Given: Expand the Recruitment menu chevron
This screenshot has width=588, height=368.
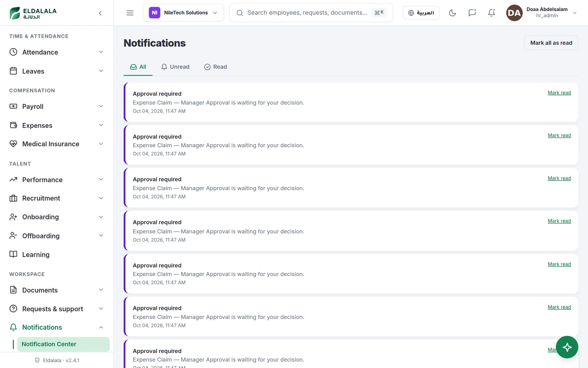Looking at the screenshot, I should click(x=101, y=198).
